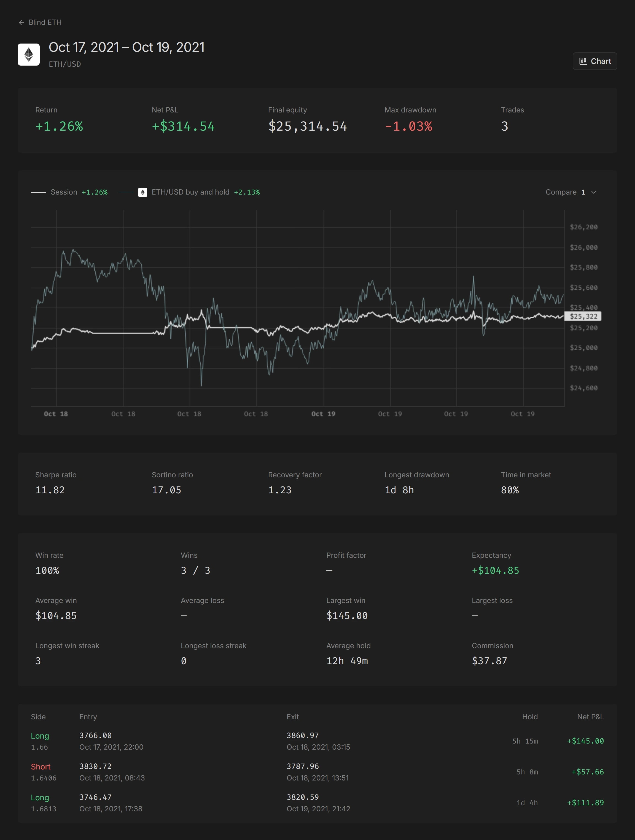The width and height of the screenshot is (635, 840).
Task: Click the Side column header
Action: point(38,717)
